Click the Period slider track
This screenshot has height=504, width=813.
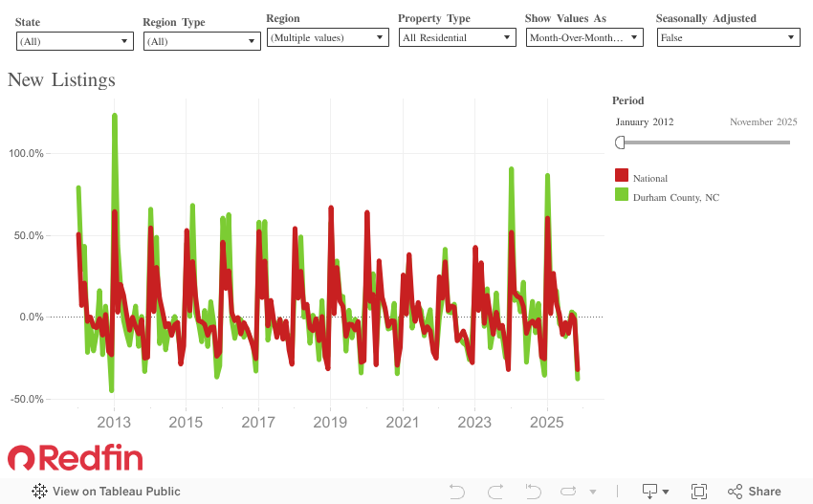point(707,142)
